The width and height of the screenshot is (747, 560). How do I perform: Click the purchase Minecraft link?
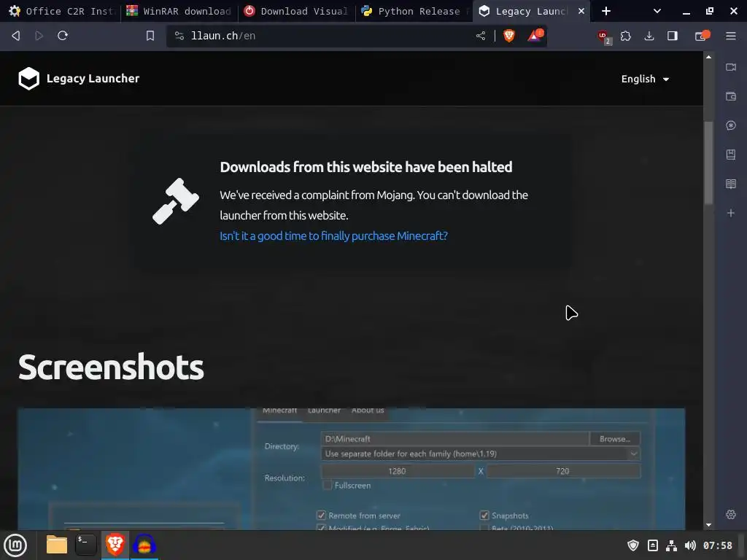pos(333,236)
